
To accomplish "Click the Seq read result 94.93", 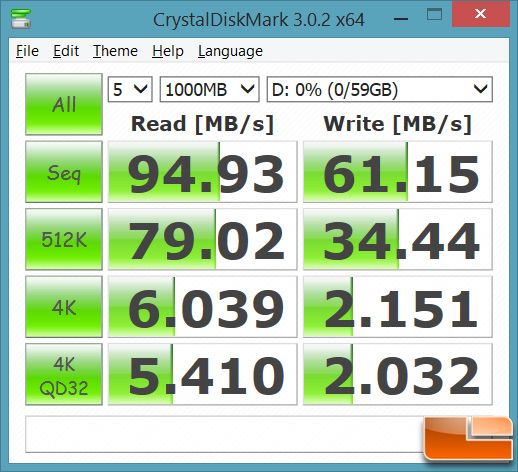I will point(202,172).
